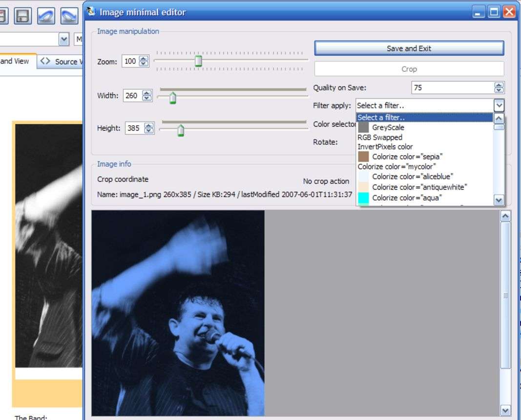
Task: Click the brown sepia swatch icon
Action: click(363, 157)
